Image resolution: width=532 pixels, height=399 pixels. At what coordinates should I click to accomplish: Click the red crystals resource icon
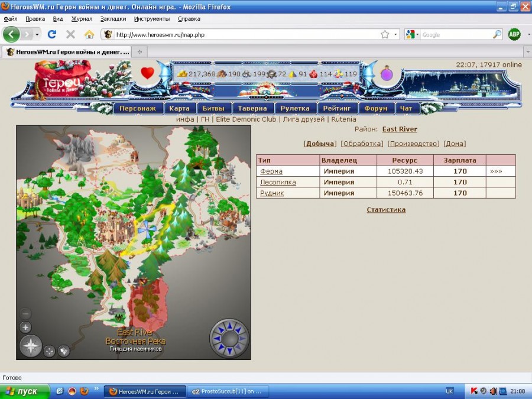point(313,74)
